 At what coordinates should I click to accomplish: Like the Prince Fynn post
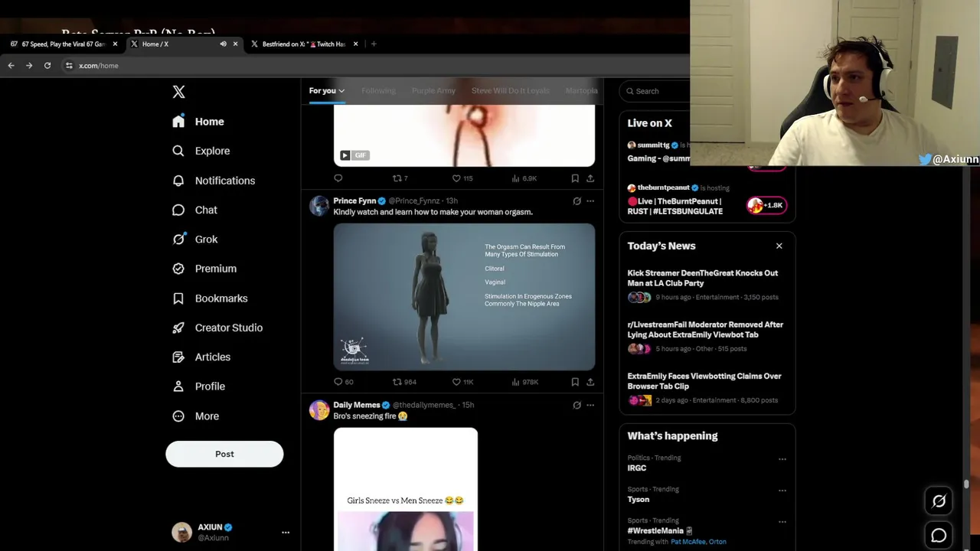pos(462,382)
